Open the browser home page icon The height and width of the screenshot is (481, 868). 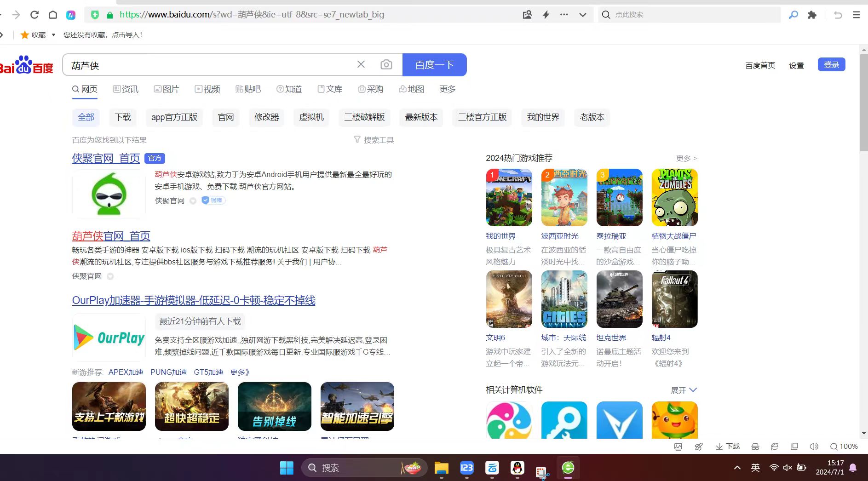[x=53, y=15]
